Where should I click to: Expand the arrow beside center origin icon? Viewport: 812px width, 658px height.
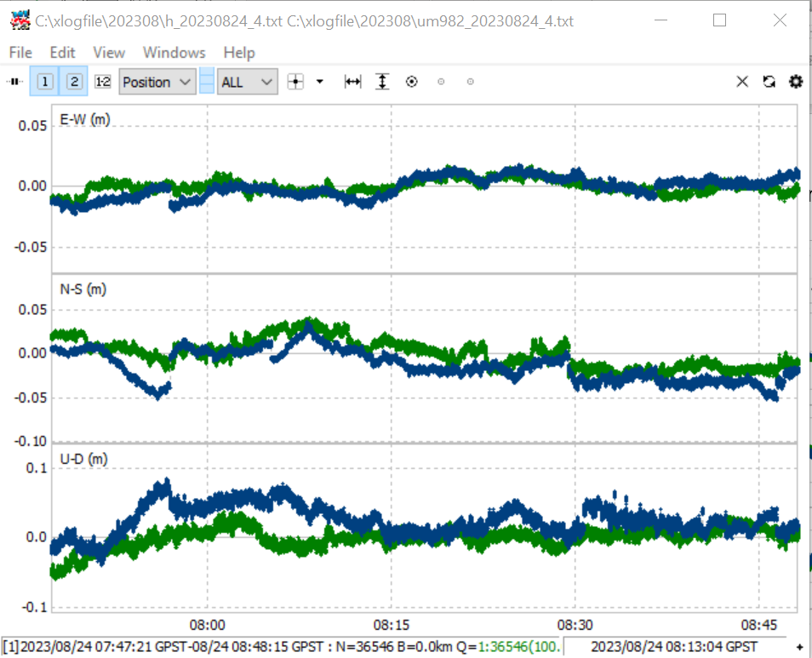(x=320, y=81)
